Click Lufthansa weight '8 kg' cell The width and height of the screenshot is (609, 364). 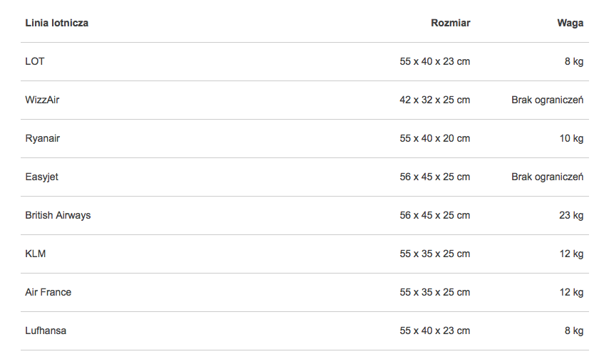click(x=574, y=331)
